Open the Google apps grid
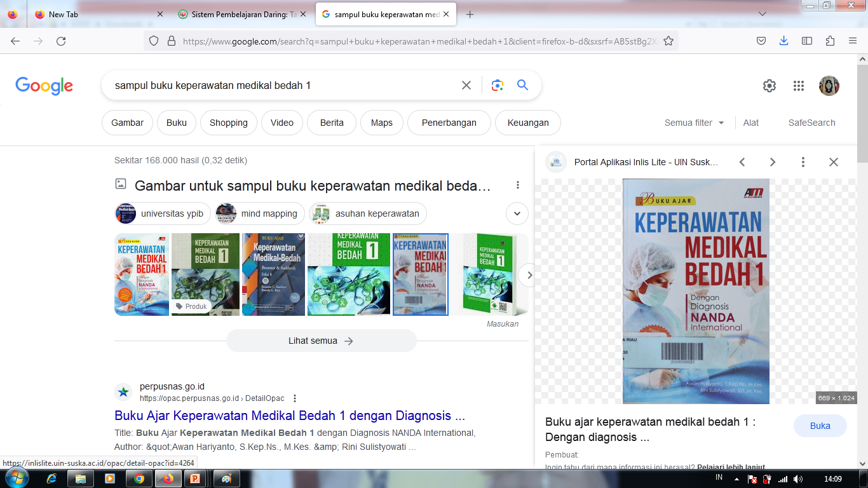This screenshot has height=488, width=868. [x=799, y=86]
